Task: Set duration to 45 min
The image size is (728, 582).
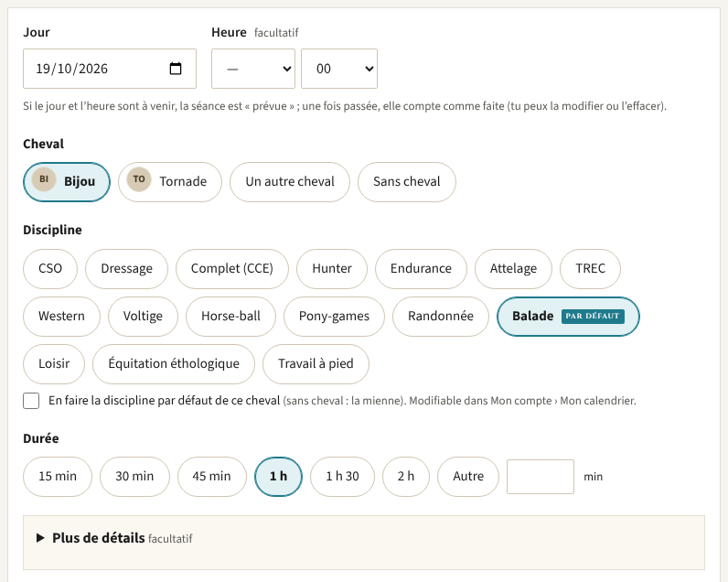Action: [211, 477]
